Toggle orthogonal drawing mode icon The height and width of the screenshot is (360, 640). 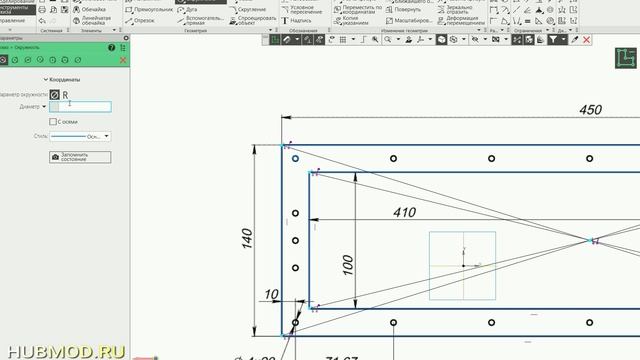coord(363,40)
